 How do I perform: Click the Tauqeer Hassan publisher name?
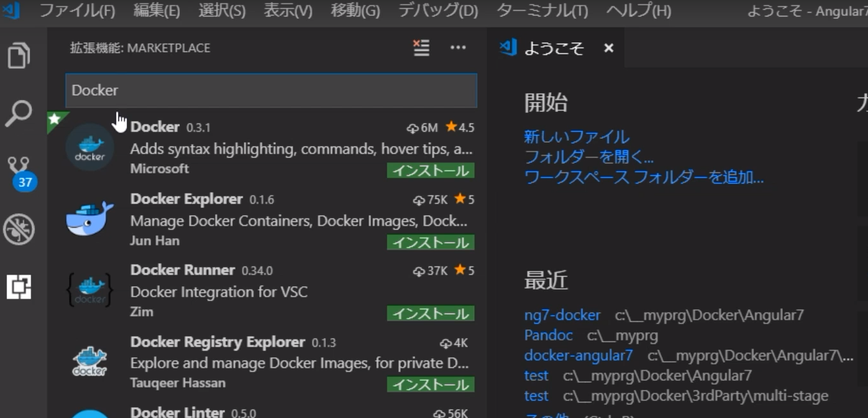(x=178, y=383)
